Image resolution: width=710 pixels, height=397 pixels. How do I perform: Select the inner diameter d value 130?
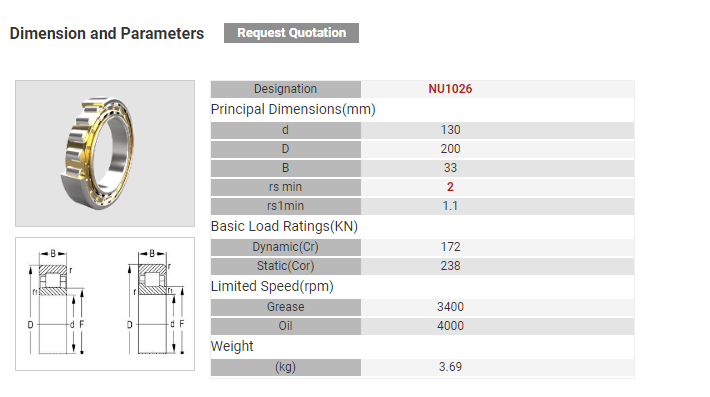pos(450,130)
